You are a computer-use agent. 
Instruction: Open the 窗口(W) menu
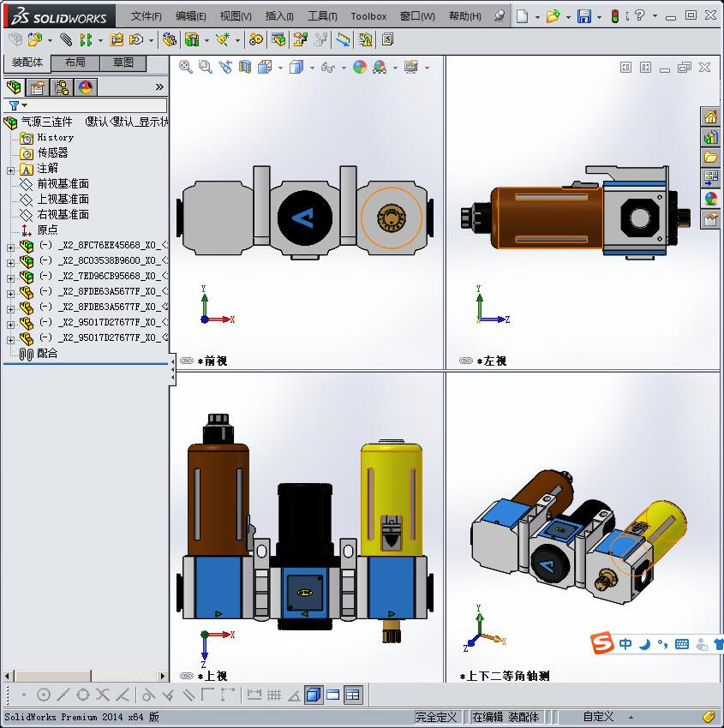417,16
